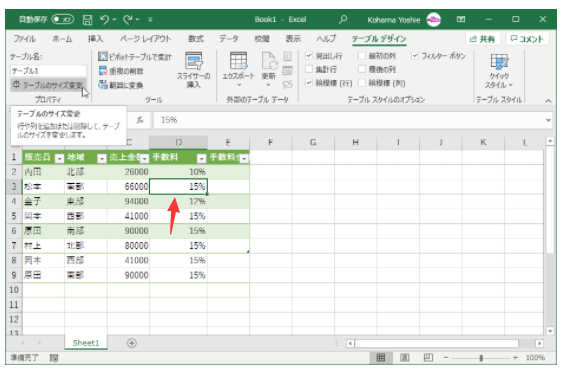Open the search magnifier icon
This screenshot has height=369, width=562.
(x=343, y=19)
